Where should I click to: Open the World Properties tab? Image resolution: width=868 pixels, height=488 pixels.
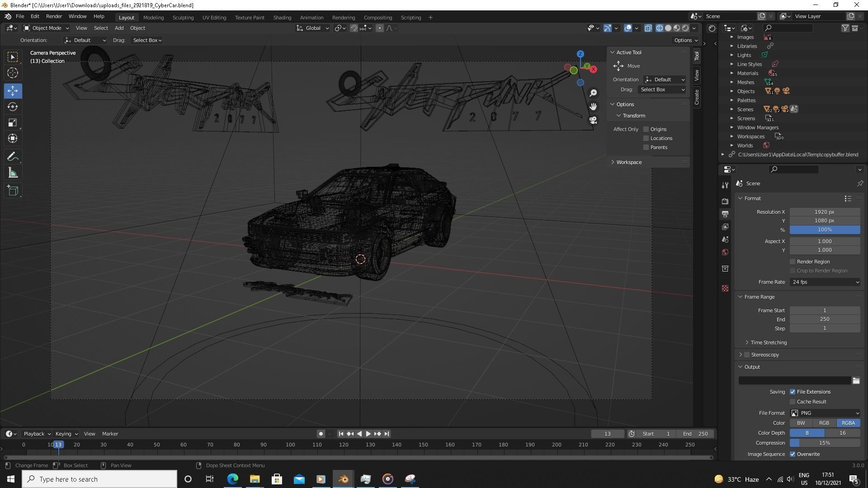(x=725, y=252)
